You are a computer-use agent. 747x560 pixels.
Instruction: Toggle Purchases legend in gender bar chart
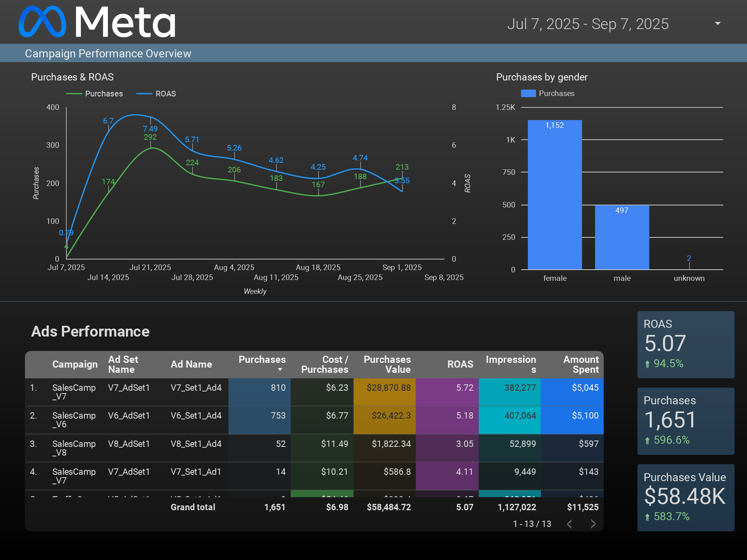pos(548,93)
